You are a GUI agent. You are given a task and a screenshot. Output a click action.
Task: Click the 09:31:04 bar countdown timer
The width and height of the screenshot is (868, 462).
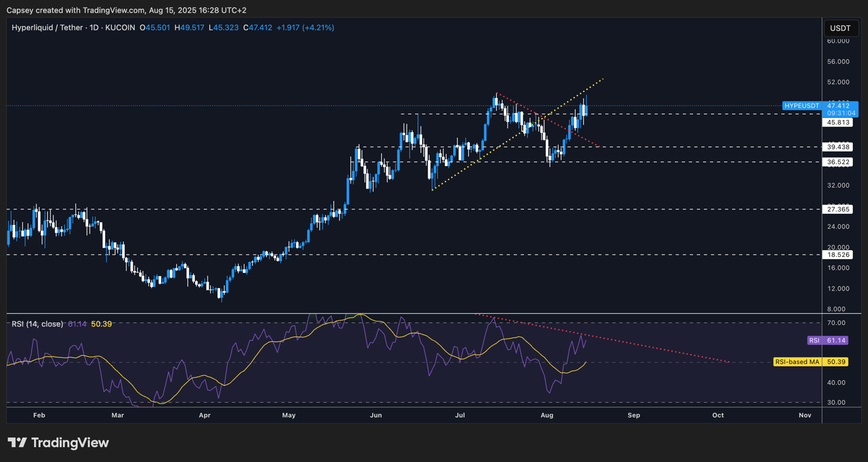point(840,111)
